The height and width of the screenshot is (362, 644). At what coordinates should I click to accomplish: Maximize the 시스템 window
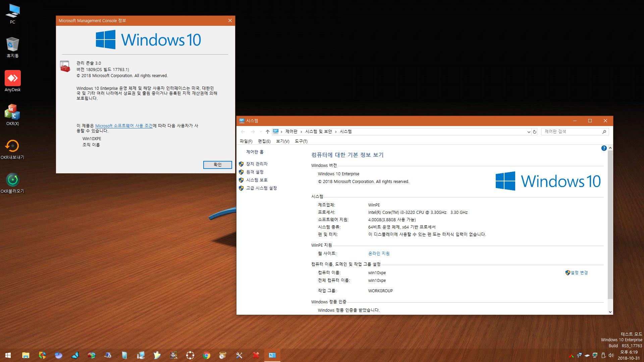click(x=590, y=121)
